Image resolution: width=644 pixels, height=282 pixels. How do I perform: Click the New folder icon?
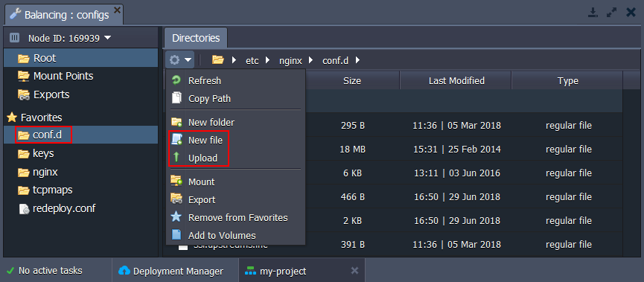[176, 121]
